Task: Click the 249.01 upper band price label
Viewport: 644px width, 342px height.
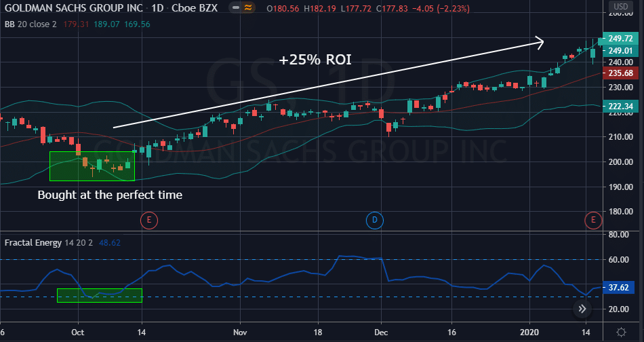Action: 620,51
